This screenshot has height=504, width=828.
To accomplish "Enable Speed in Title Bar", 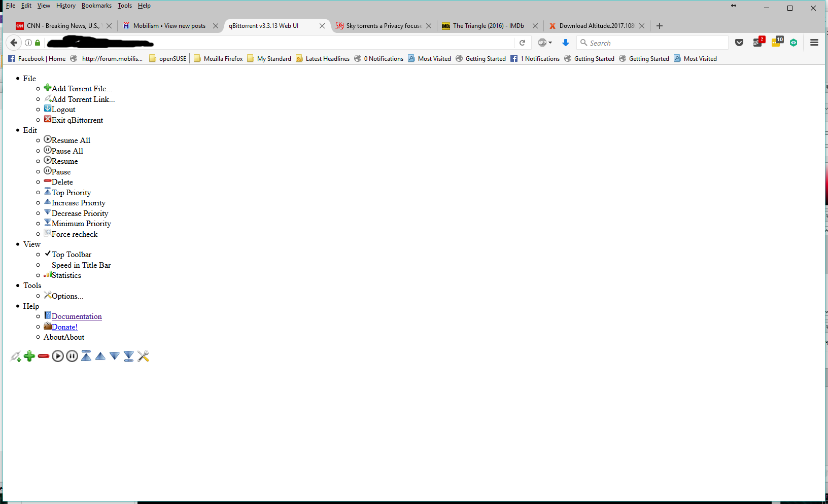I will tap(81, 265).
